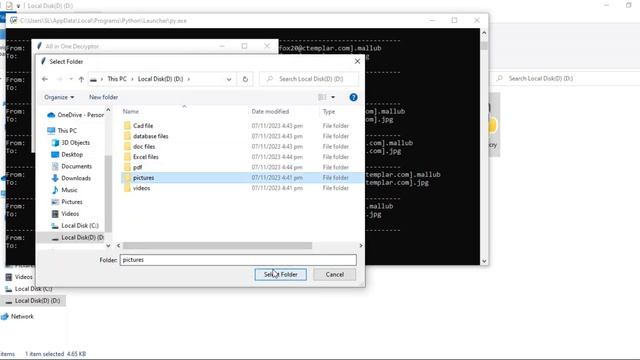Refresh the Local Disk(D) folder listing
This screenshot has width=640, height=360.
[245, 79]
